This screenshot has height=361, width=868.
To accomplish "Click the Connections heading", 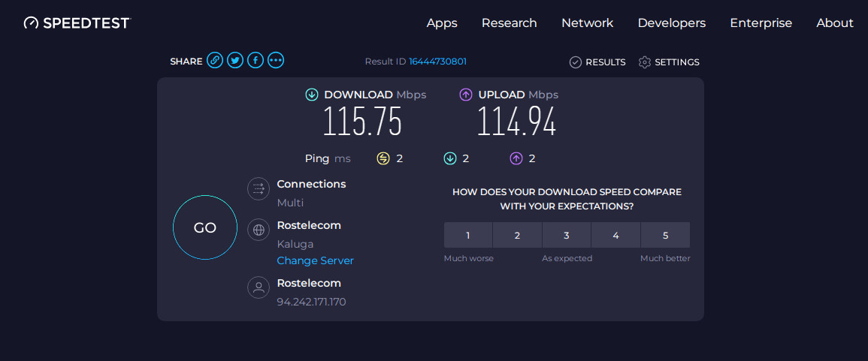I will pos(311,184).
